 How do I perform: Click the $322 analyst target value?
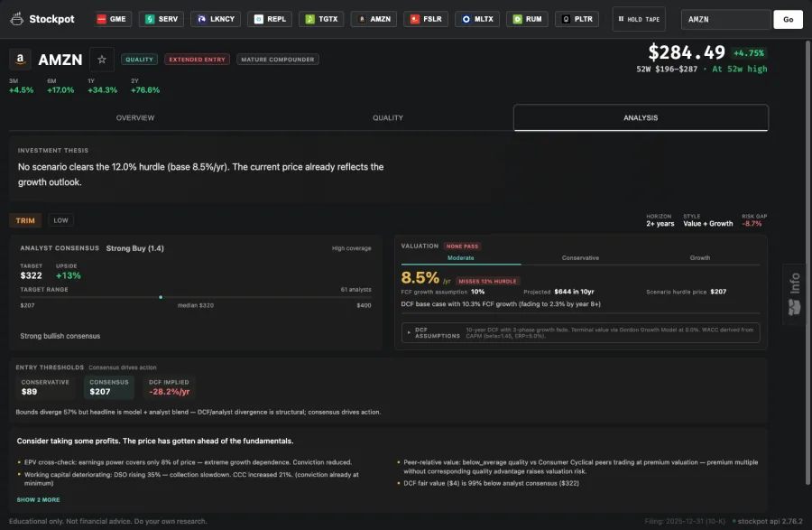[31, 275]
